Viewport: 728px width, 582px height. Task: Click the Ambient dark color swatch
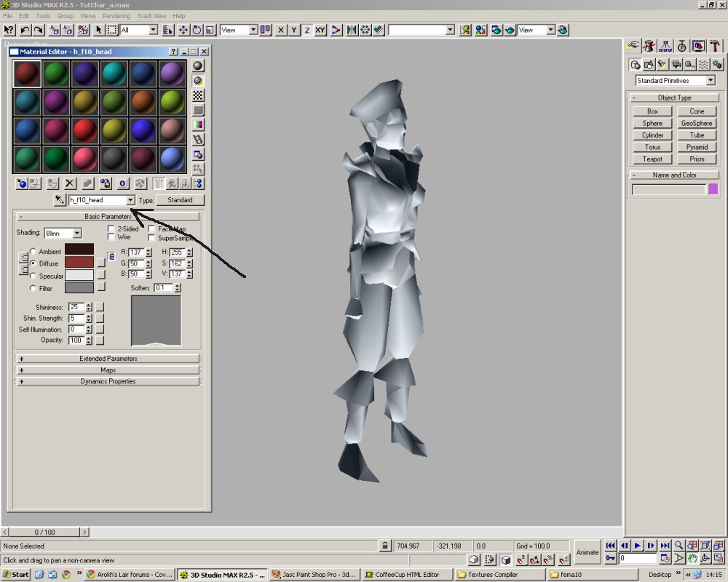tap(79, 250)
